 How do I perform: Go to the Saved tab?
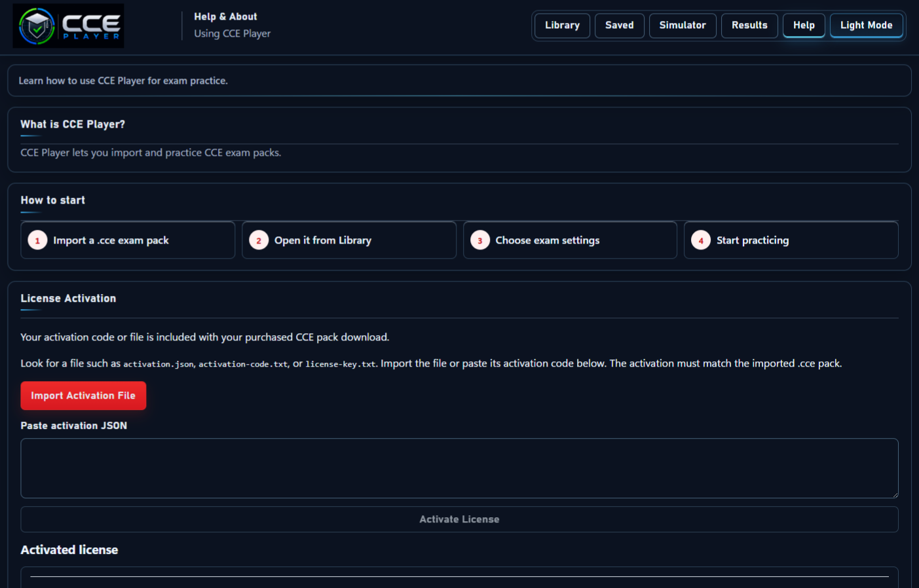click(619, 26)
